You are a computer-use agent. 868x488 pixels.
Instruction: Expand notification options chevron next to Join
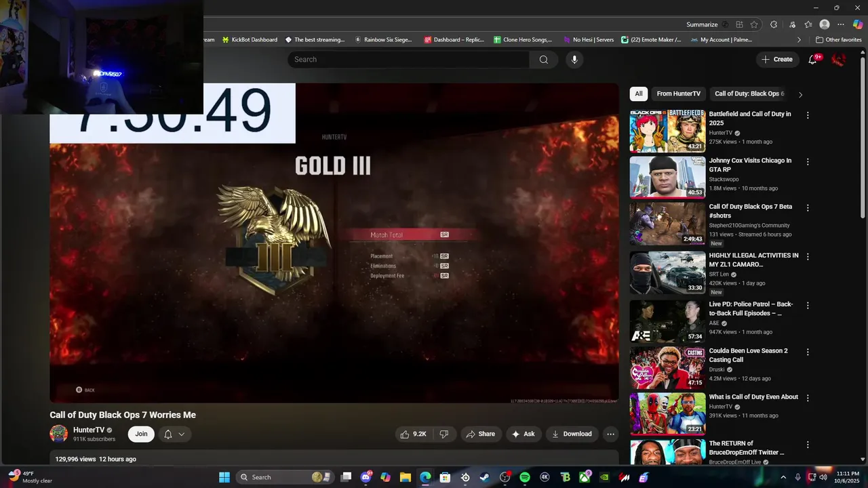182,434
